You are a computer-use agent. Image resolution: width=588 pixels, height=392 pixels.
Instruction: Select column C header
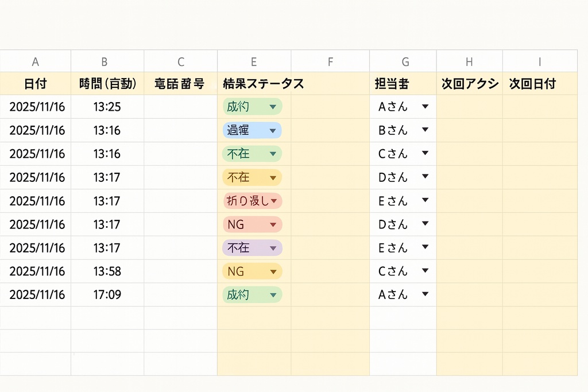[181, 61]
